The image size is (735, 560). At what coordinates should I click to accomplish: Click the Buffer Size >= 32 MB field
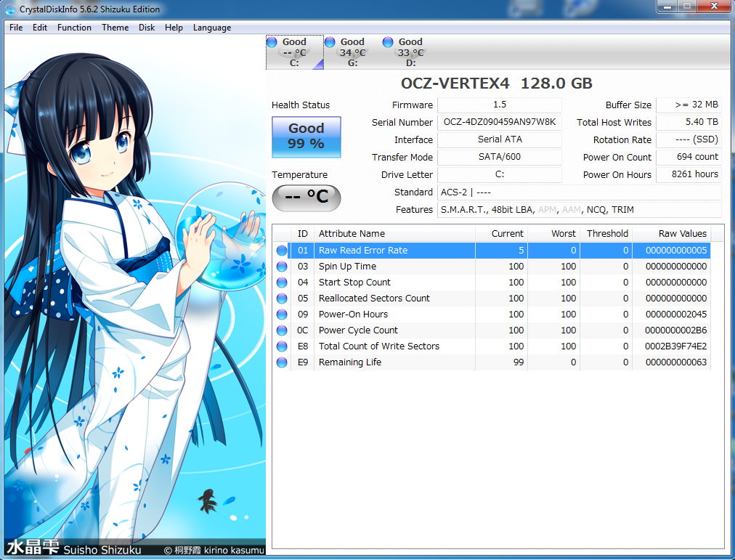pos(689,105)
